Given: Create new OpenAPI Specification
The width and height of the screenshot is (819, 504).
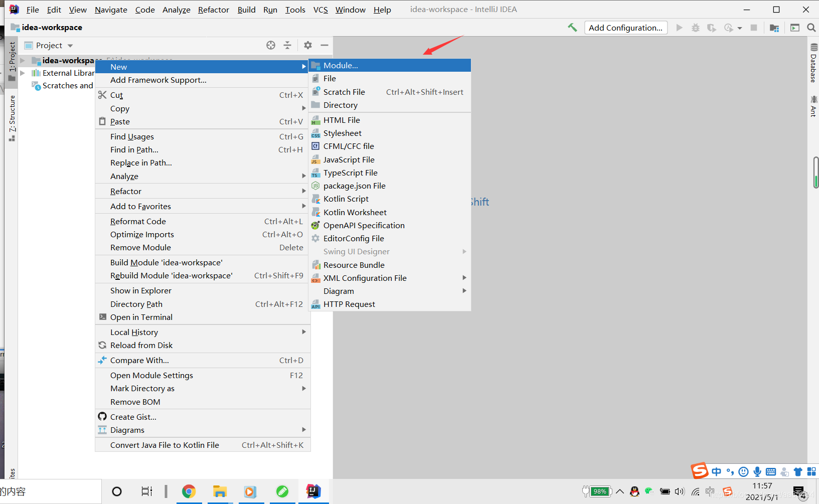Looking at the screenshot, I should click(390, 225).
